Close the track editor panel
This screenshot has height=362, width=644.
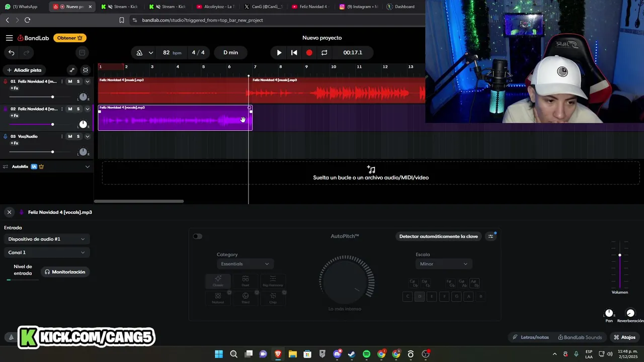click(9, 212)
